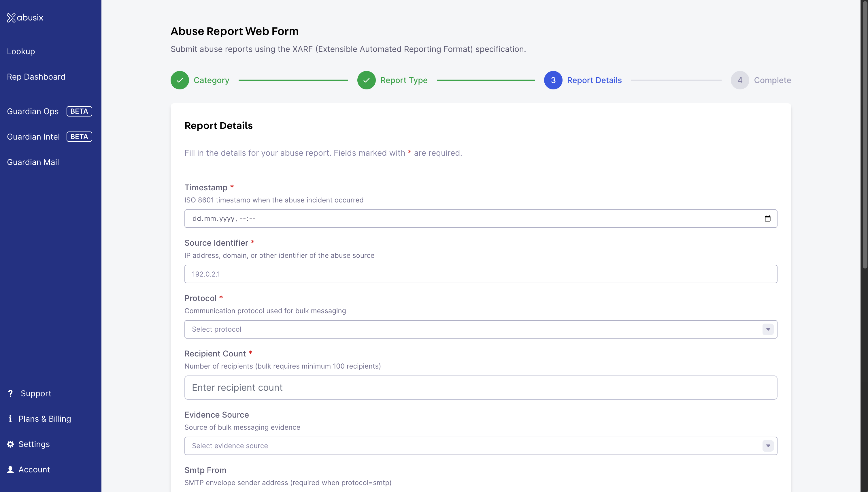Screen dimensions: 868x492
Task: Click the green Category step checkmark
Action: tap(180, 80)
